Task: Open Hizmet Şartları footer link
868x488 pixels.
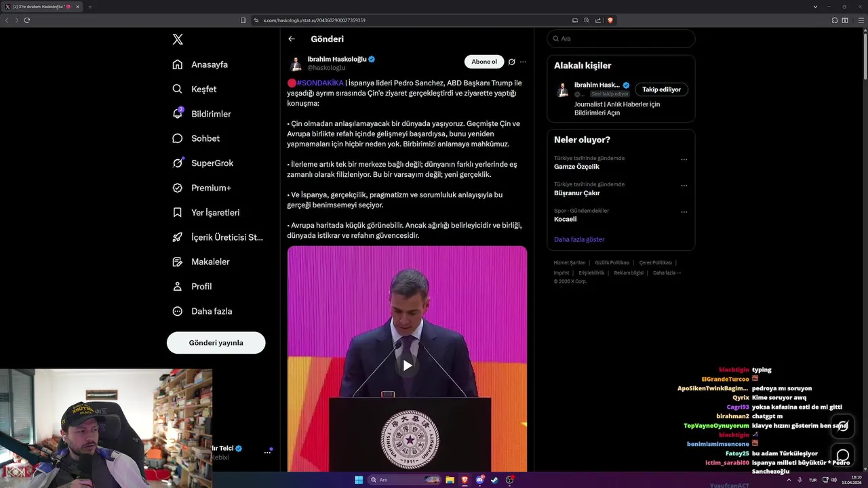Action: pos(570,263)
